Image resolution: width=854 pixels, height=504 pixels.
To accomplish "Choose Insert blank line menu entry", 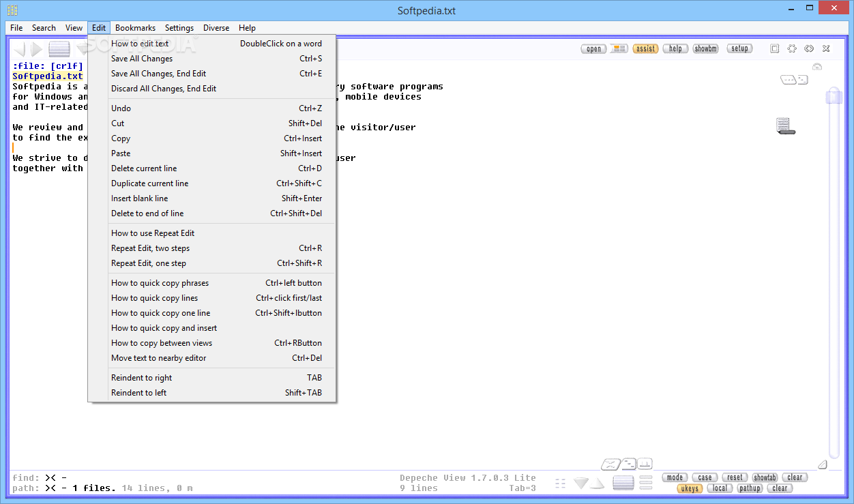I will tap(212, 198).
